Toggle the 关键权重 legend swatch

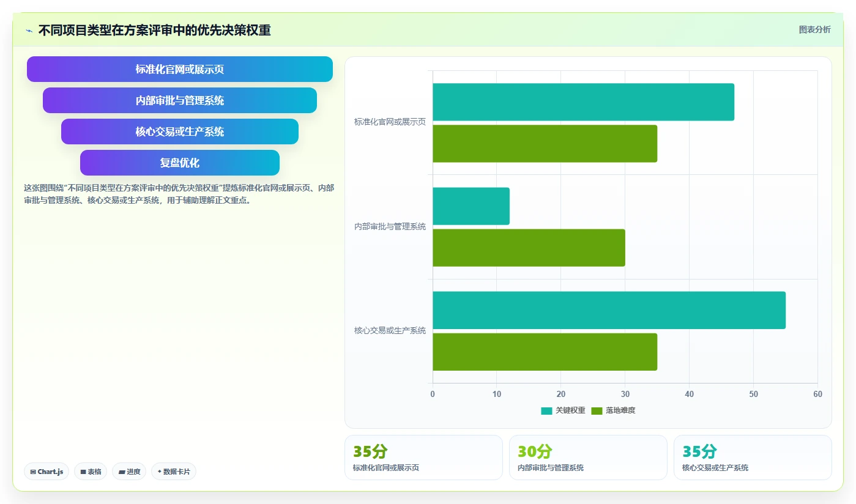(546, 410)
